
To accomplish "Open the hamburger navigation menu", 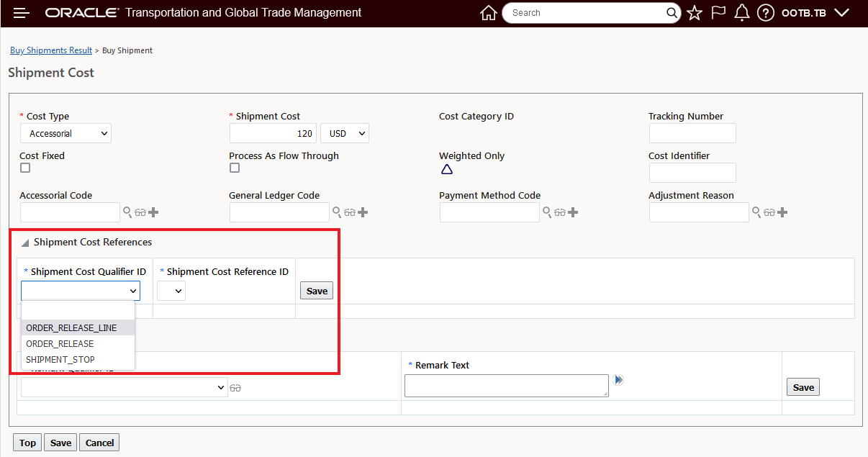I will point(22,13).
